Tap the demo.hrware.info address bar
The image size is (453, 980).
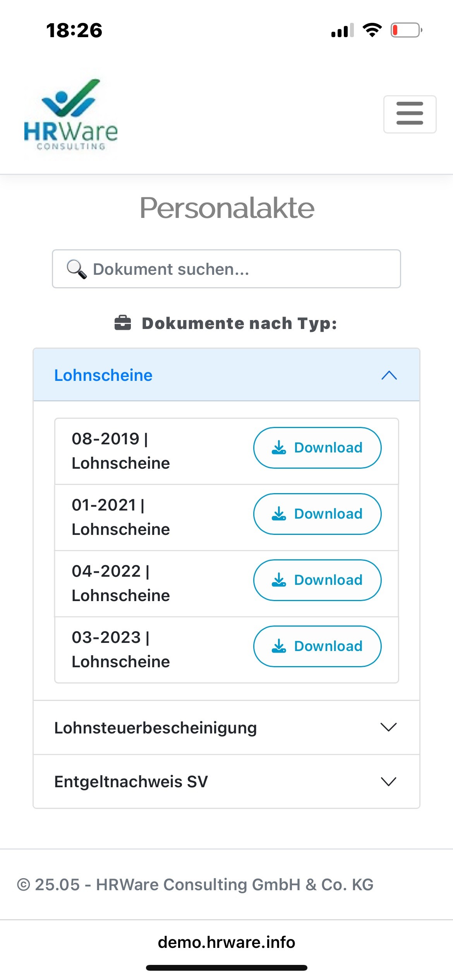pos(226,942)
